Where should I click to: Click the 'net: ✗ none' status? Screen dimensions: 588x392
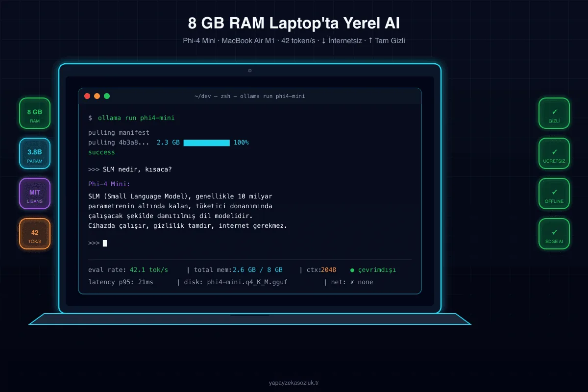click(x=352, y=282)
